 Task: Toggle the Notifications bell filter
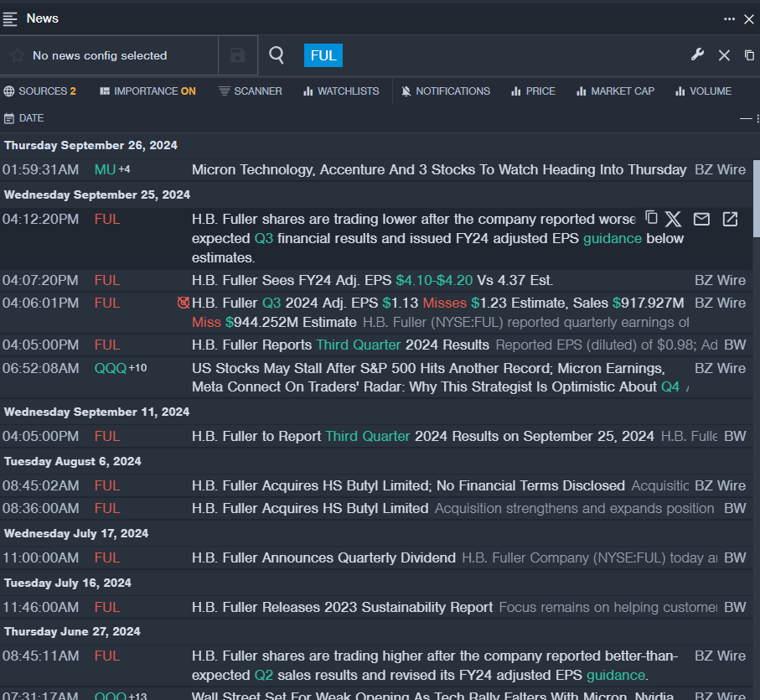click(x=446, y=91)
